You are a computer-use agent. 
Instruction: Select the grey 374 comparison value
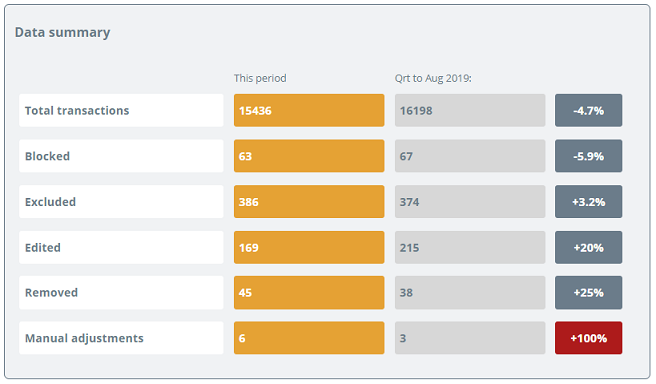470,202
